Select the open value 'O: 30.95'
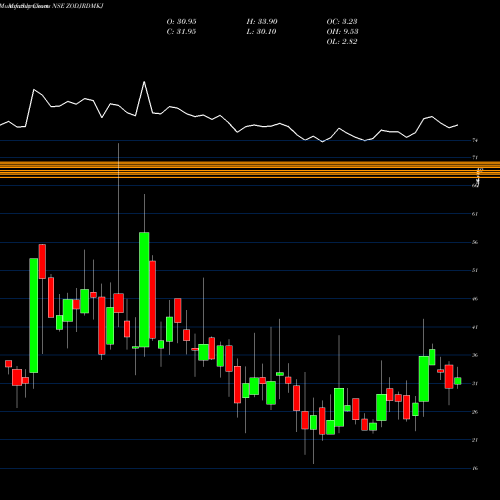Screen dimensions: 500x500 181,22
